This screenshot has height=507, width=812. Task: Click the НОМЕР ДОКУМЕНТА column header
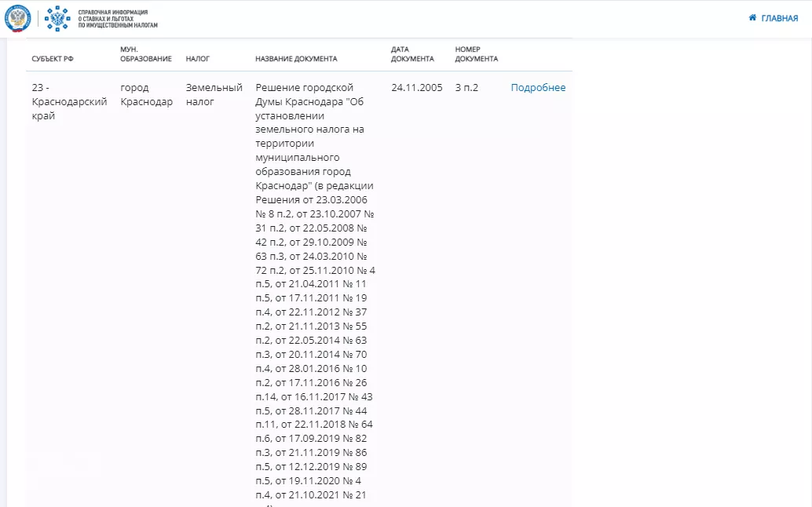pos(476,54)
